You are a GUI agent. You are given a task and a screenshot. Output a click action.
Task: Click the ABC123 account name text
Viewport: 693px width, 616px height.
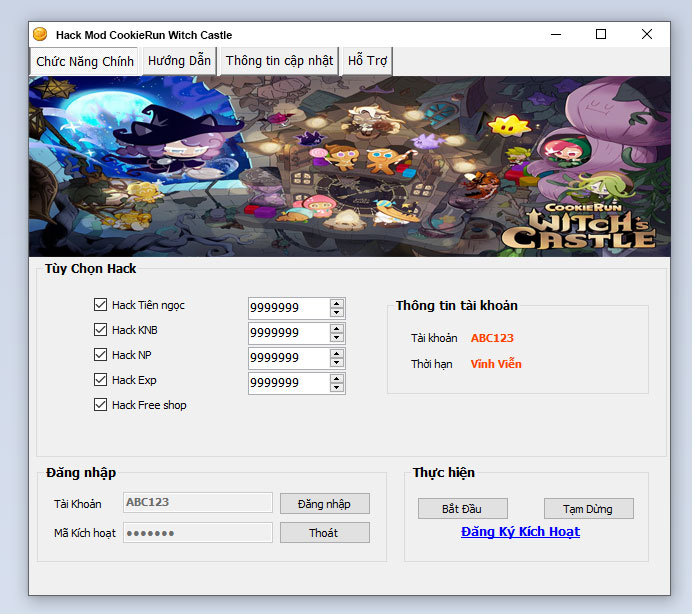(492, 338)
